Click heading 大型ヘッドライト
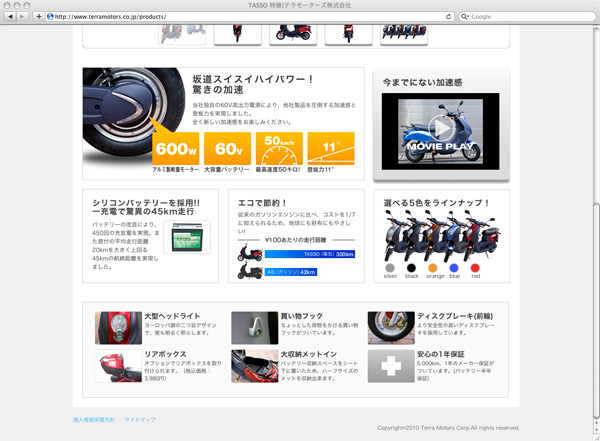The height and width of the screenshot is (441, 600). pyautogui.click(x=172, y=316)
